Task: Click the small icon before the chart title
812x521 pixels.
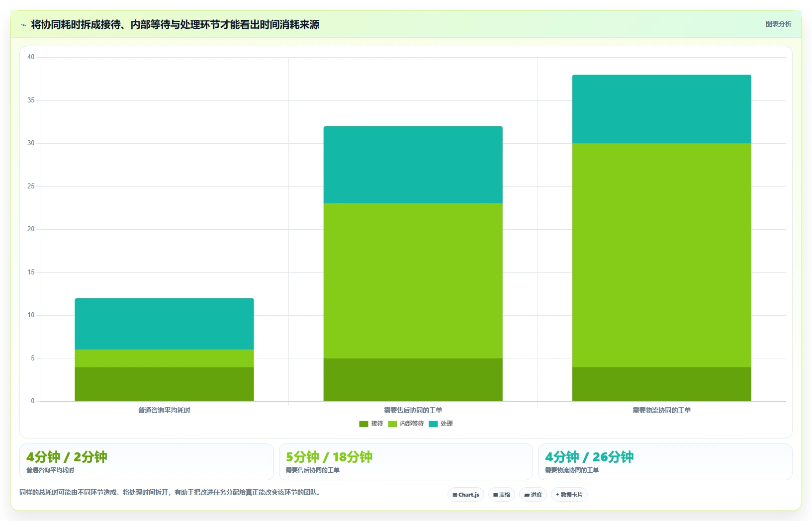Action: (x=23, y=25)
